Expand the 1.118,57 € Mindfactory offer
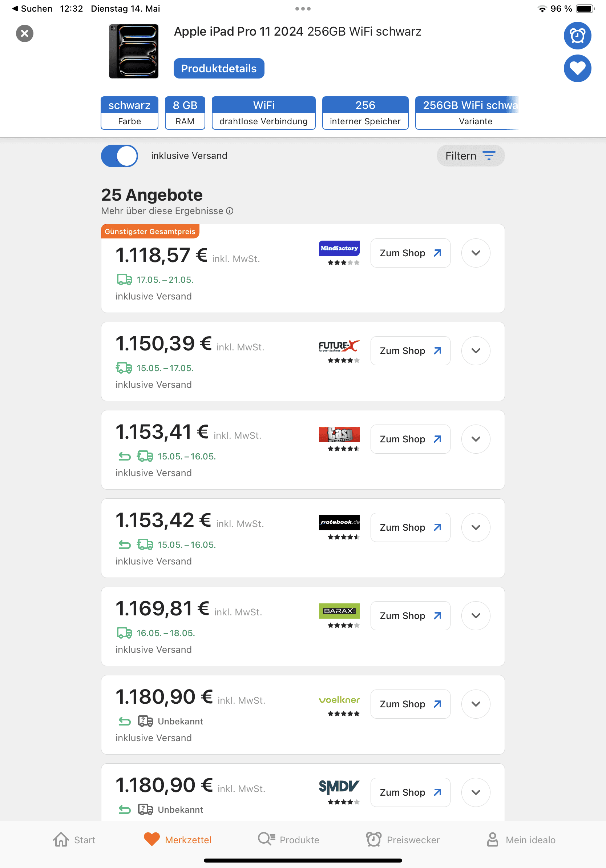 (x=476, y=253)
